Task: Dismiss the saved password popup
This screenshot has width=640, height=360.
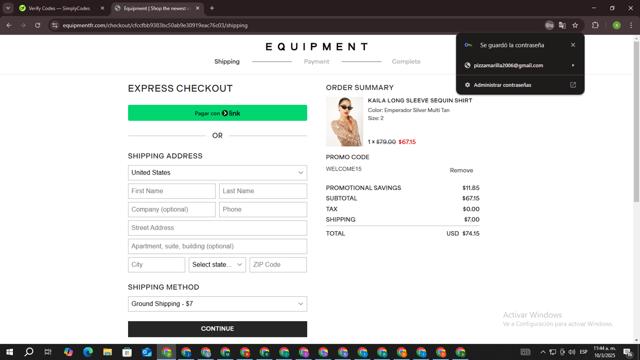Action: [573, 45]
